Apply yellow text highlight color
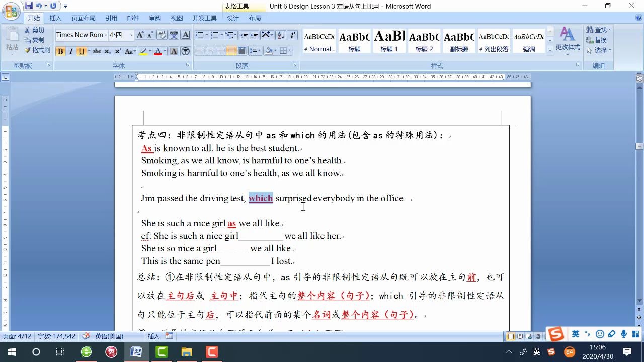Screen dimensions: 644x362 click(x=143, y=51)
